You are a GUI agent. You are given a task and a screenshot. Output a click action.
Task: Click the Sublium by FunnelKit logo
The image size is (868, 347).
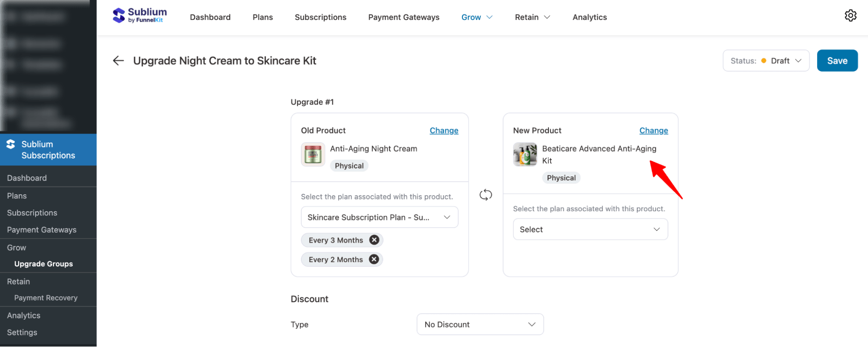(139, 16)
